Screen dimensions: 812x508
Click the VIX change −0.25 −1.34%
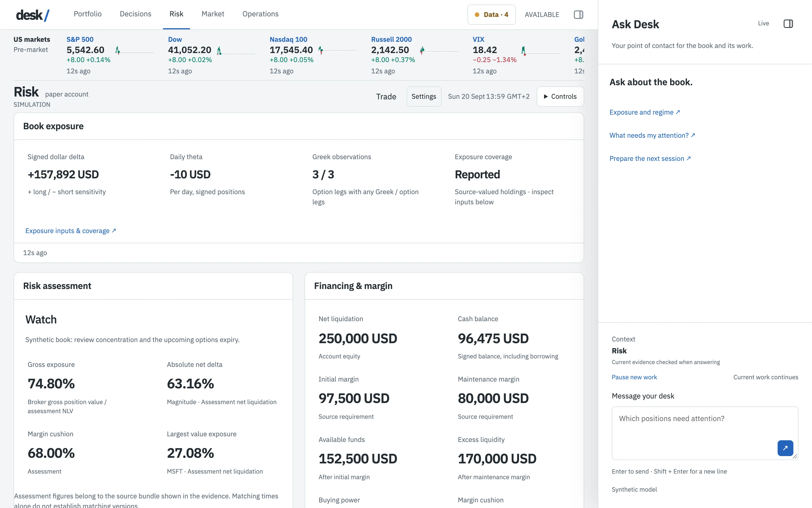click(x=495, y=60)
